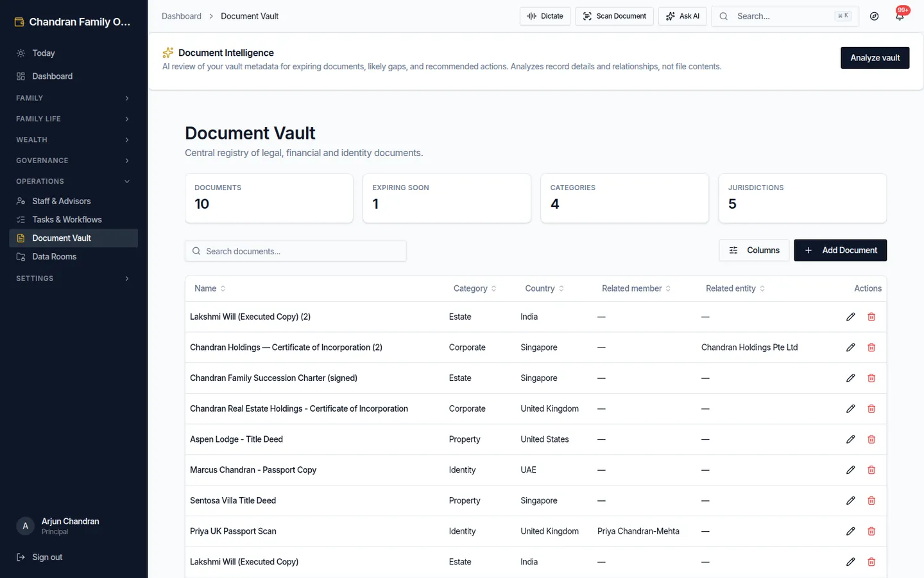The height and width of the screenshot is (578, 924).
Task: Delete the Marcus Chandran - Passport Copy document
Action: tap(871, 470)
